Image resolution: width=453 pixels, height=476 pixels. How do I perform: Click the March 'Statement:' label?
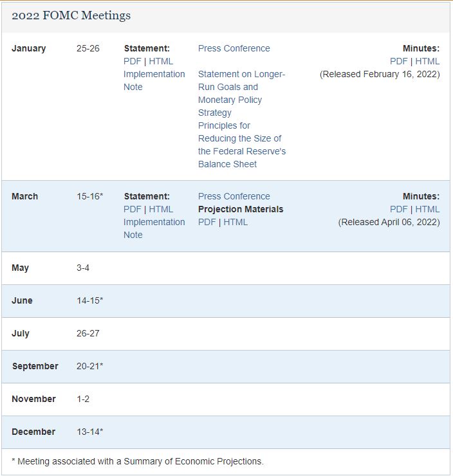pyautogui.click(x=147, y=196)
